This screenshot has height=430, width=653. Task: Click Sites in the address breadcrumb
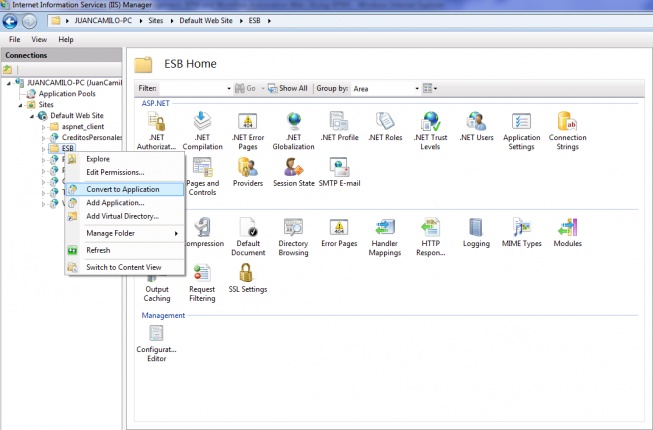coord(156,20)
